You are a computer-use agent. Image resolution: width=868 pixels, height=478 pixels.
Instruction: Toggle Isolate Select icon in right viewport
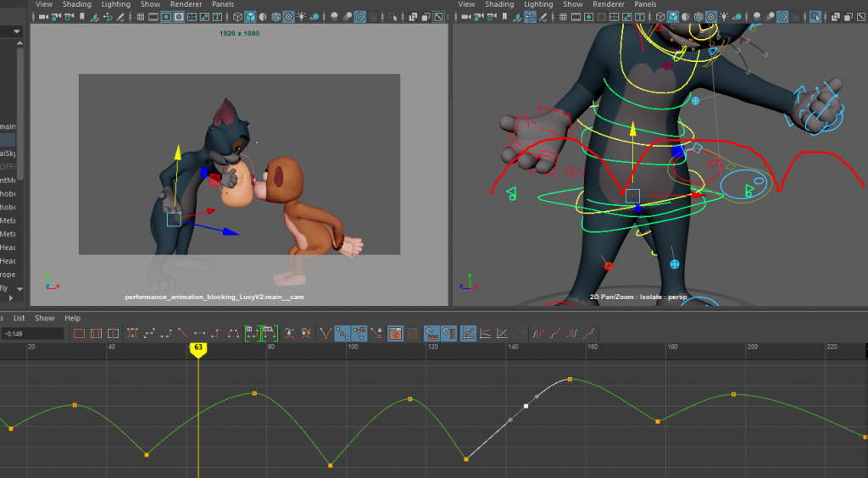(815, 17)
